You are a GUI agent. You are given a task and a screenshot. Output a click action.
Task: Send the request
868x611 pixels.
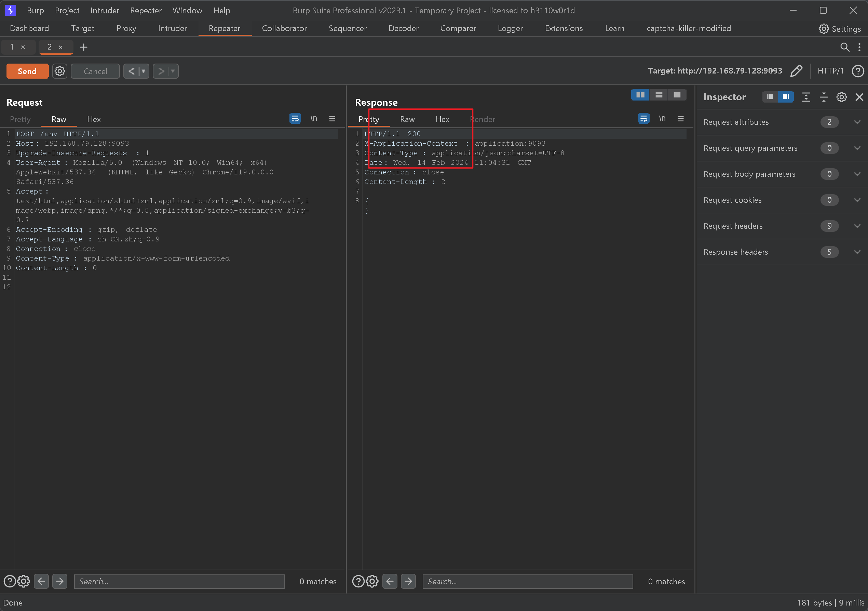tap(27, 71)
